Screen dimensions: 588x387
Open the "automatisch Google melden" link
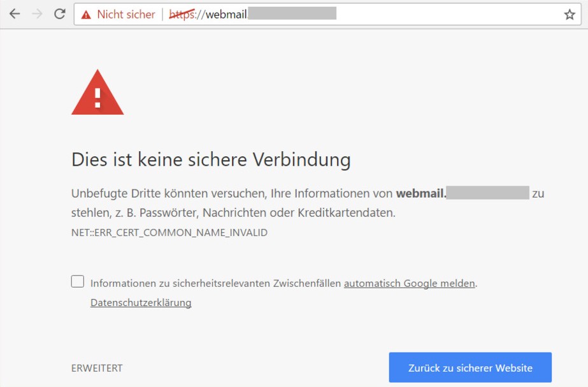[x=409, y=284]
